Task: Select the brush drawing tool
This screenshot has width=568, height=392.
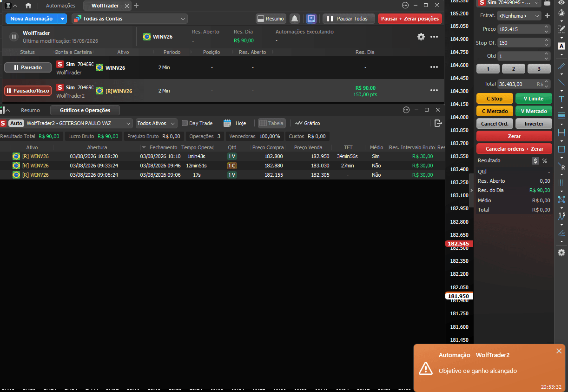Action: point(561,66)
